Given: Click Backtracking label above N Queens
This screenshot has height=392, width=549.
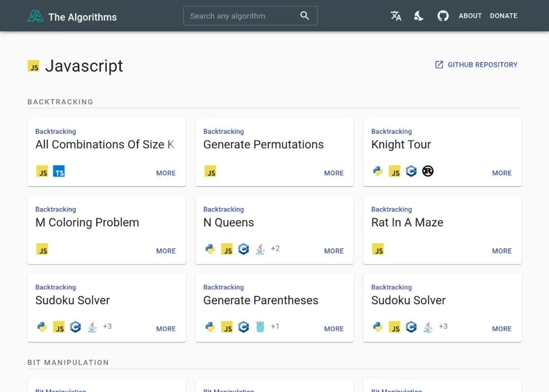Looking at the screenshot, I should (x=223, y=209).
